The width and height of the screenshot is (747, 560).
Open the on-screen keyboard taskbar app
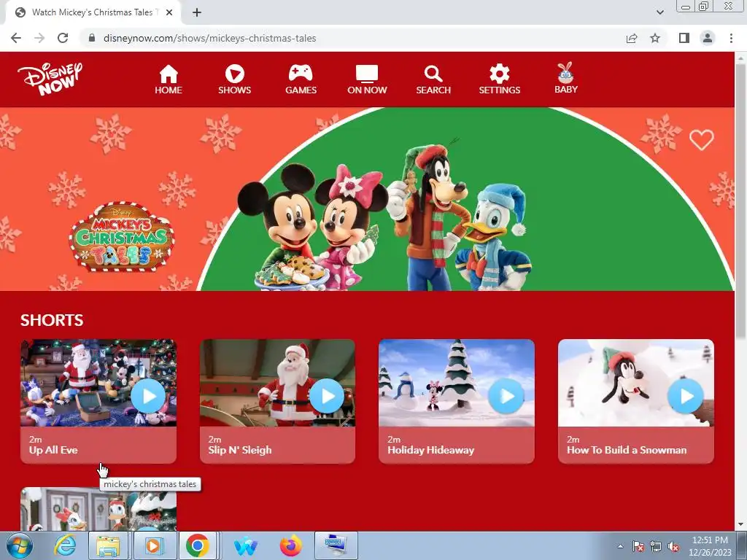click(336, 545)
